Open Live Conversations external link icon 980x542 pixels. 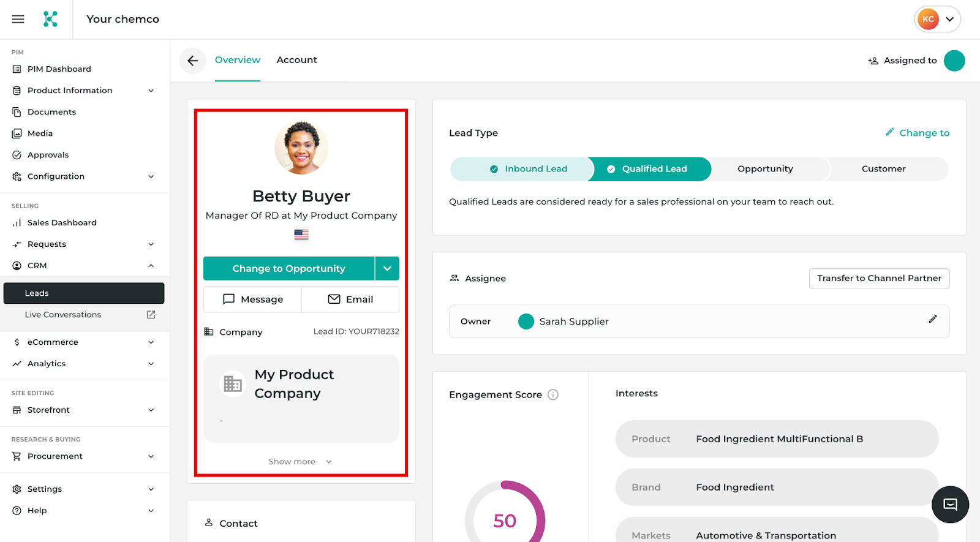(x=151, y=315)
